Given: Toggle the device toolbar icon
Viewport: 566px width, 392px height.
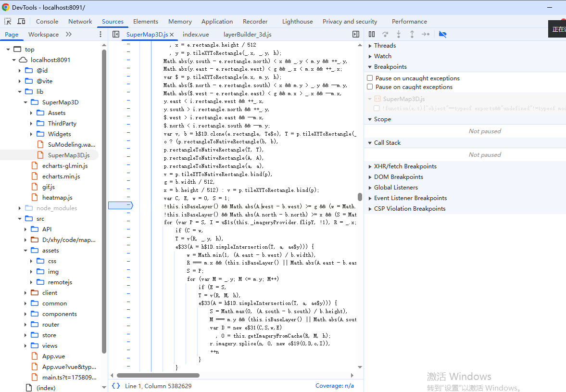Looking at the screenshot, I should (x=21, y=21).
